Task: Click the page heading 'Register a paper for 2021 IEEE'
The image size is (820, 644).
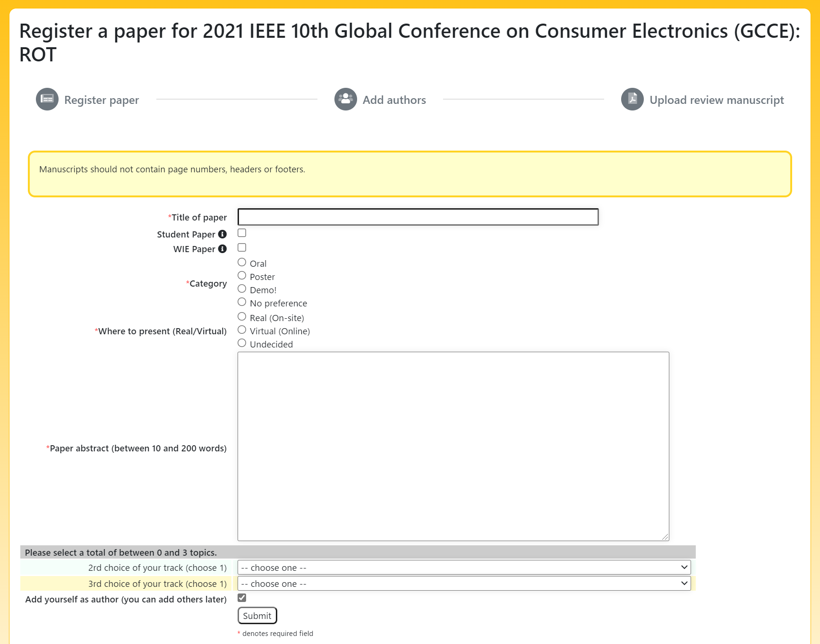Action: point(410,42)
